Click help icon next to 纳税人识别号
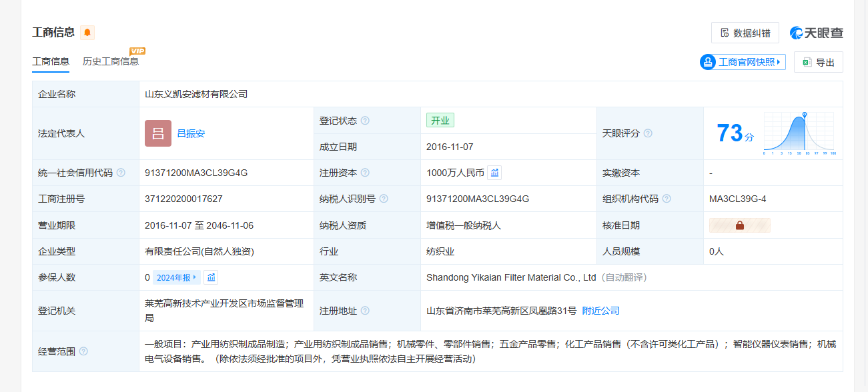This screenshot has width=868, height=392. [384, 199]
